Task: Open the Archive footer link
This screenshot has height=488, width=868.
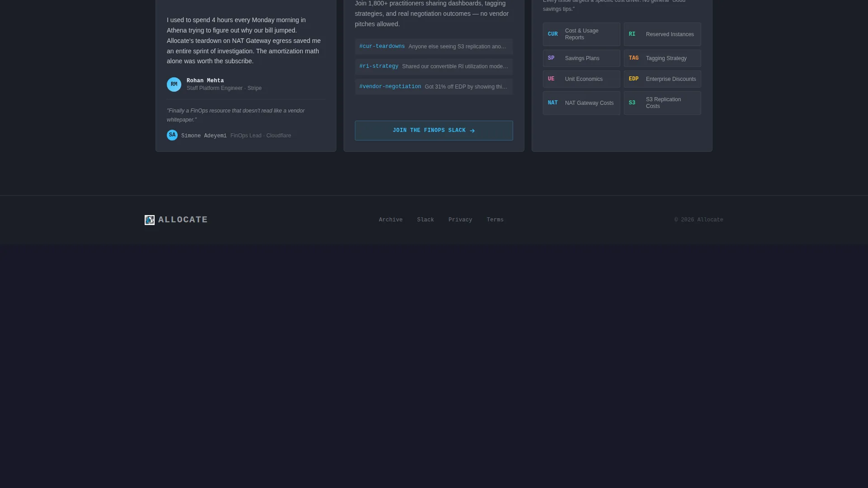Action: 391,220
